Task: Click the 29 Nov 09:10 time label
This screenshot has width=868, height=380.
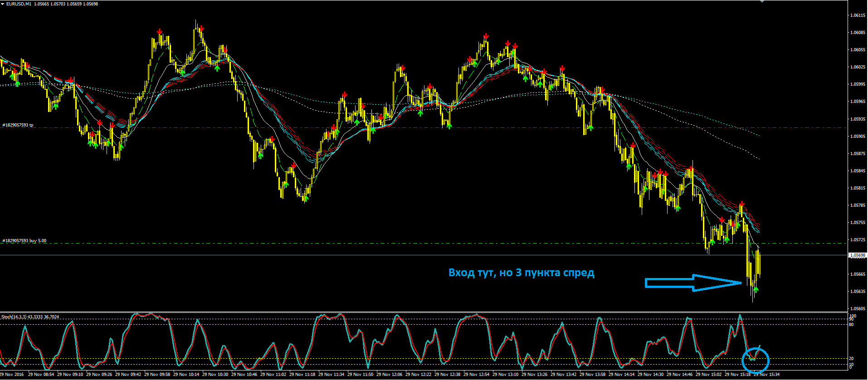Action: pyautogui.click(x=70, y=375)
